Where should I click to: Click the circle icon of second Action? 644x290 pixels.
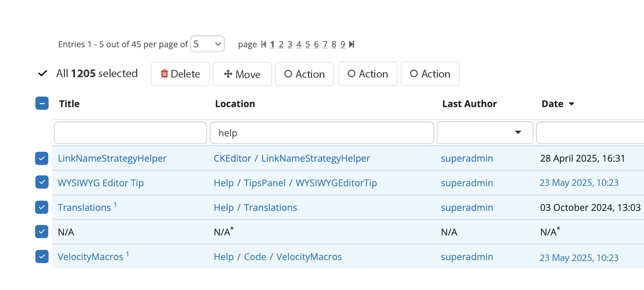[x=351, y=73]
